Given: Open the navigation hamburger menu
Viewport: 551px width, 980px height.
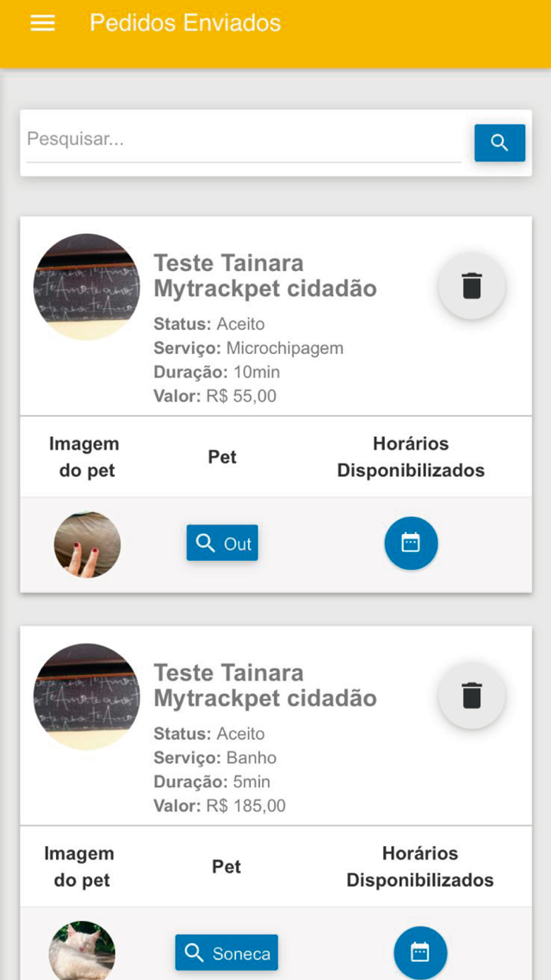Looking at the screenshot, I should coord(42,23).
